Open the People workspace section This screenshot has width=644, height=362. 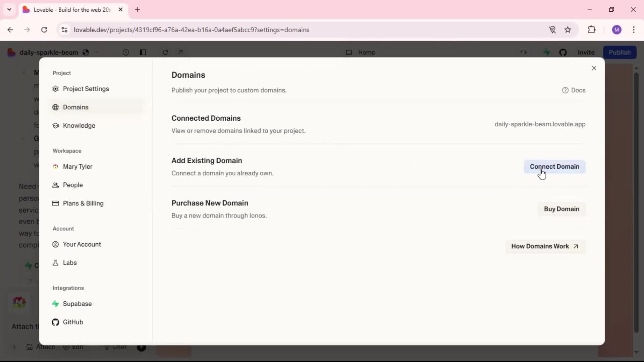click(x=96, y=185)
